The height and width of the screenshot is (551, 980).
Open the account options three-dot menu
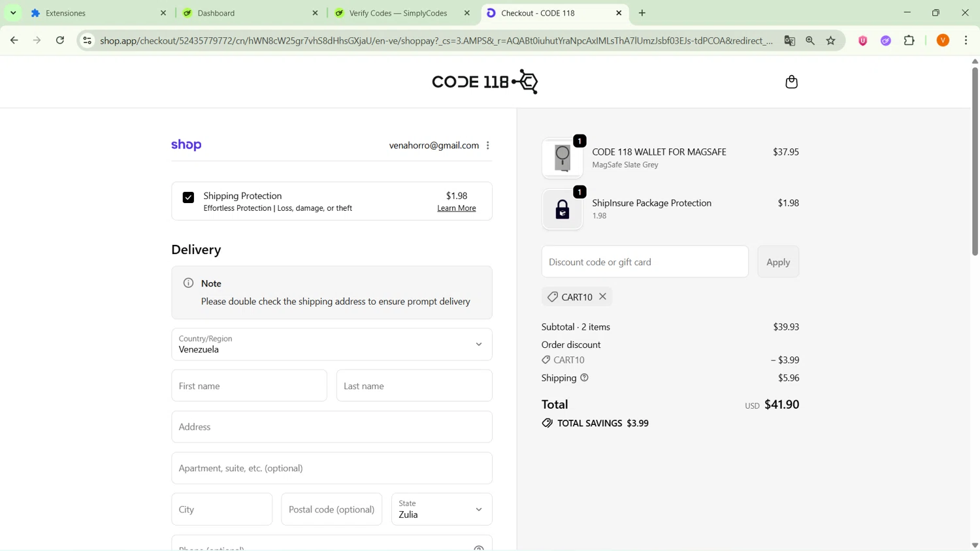click(488, 146)
